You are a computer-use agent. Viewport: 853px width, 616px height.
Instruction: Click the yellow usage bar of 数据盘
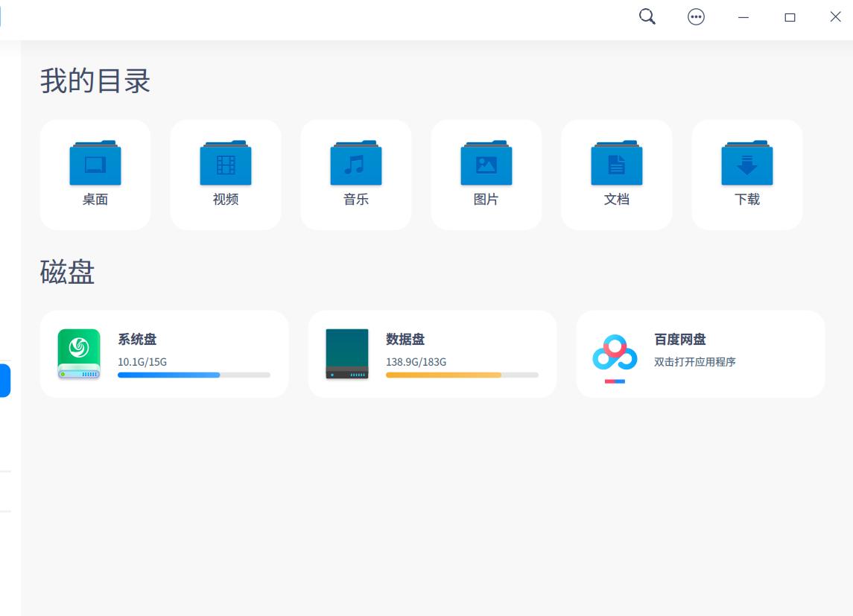[443, 375]
